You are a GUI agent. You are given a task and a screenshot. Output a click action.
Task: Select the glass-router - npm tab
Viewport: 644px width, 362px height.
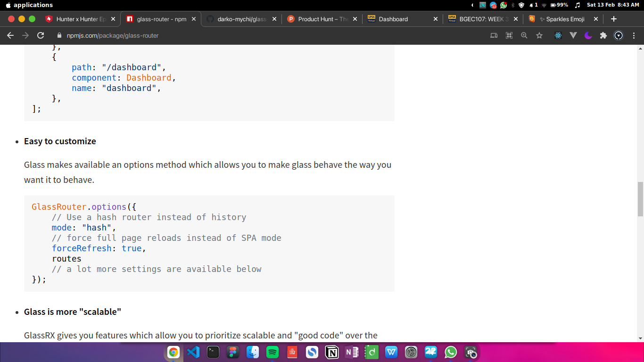[x=161, y=19]
